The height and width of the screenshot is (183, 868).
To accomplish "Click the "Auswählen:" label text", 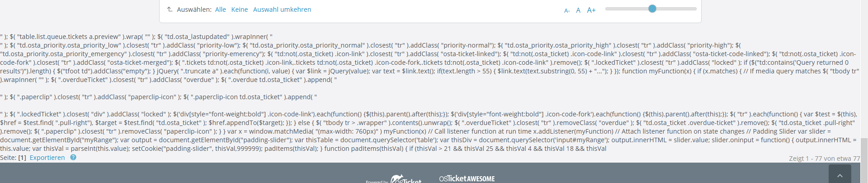I will 194,10.
